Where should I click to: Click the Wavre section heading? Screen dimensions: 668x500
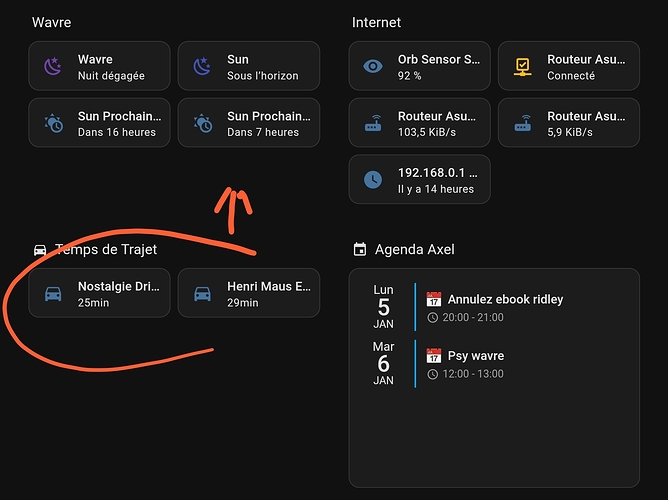(x=52, y=22)
